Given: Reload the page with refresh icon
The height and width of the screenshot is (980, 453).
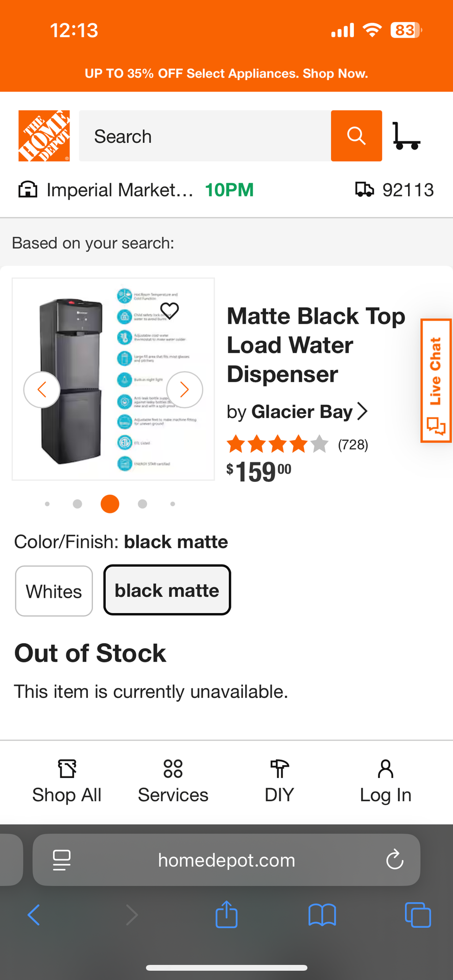Looking at the screenshot, I should pos(394,860).
